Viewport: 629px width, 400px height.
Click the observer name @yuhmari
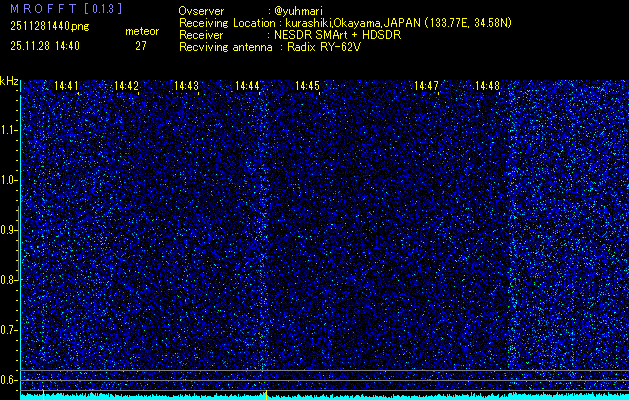point(297,11)
